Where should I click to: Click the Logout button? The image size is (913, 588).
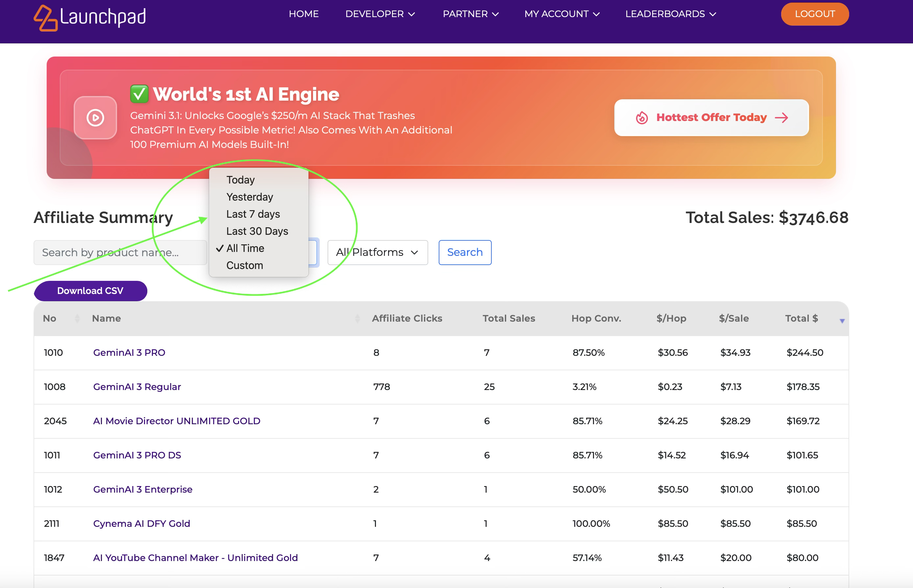815,14
